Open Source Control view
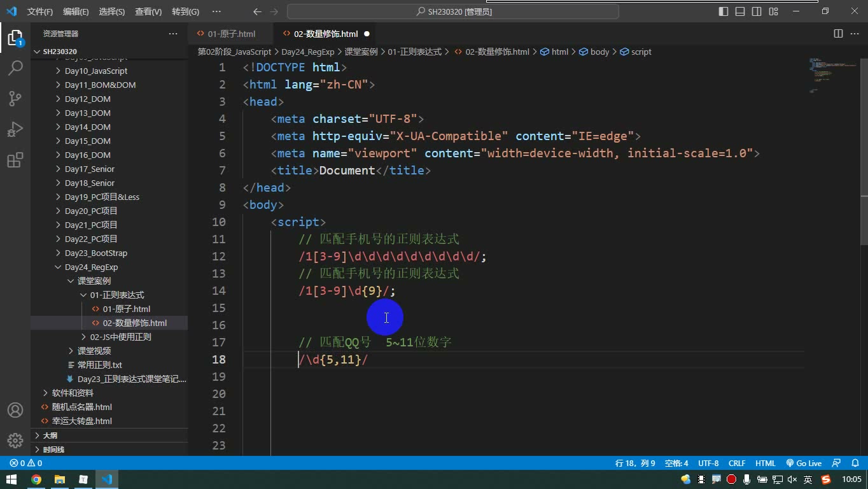The image size is (868, 489). click(x=15, y=98)
